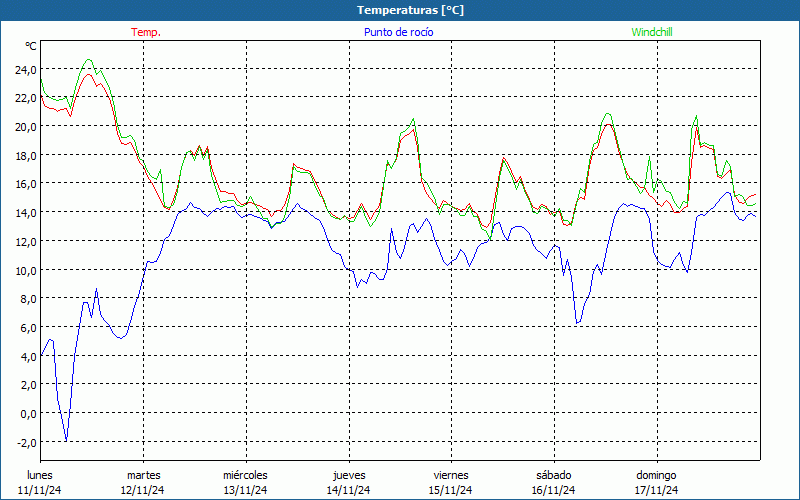
Task: Click the 'miércoles' day label
Action: pos(245,476)
